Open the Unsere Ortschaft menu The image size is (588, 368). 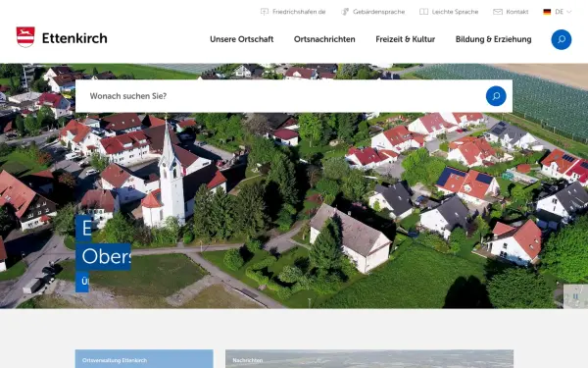pyautogui.click(x=241, y=39)
